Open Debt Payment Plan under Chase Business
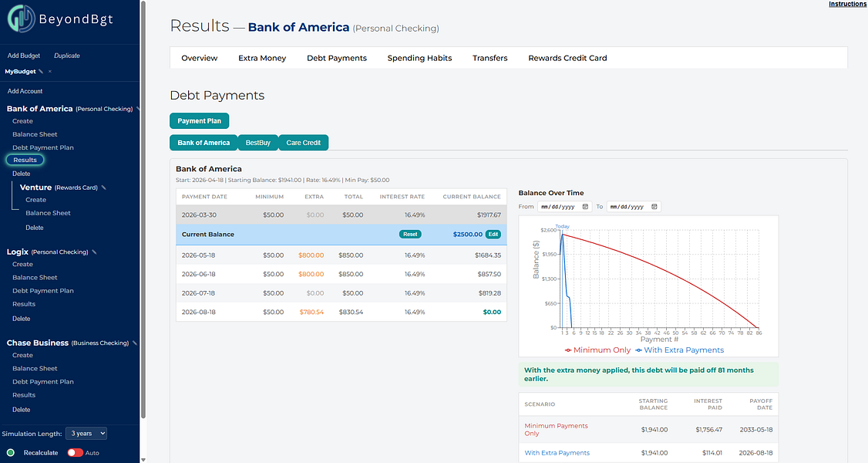868x463 pixels. (43, 381)
